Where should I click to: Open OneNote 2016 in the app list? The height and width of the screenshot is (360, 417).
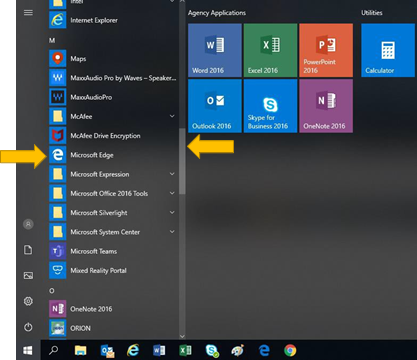click(113, 309)
